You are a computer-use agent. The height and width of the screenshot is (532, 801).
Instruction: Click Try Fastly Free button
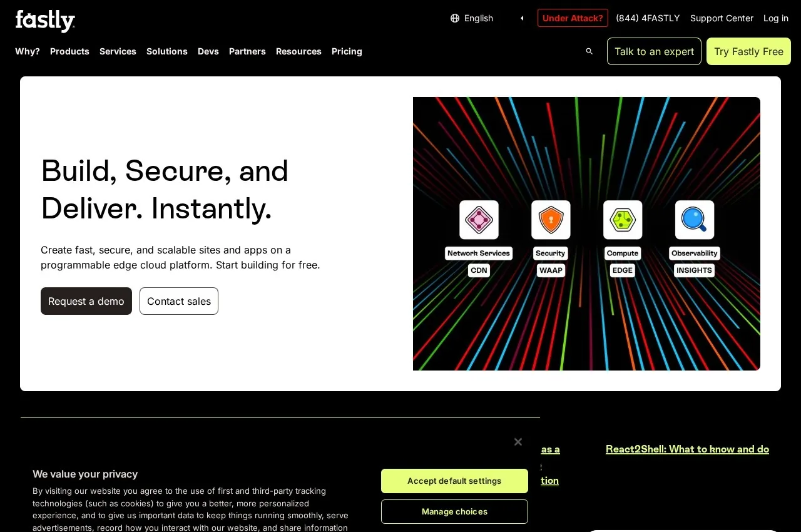point(748,51)
